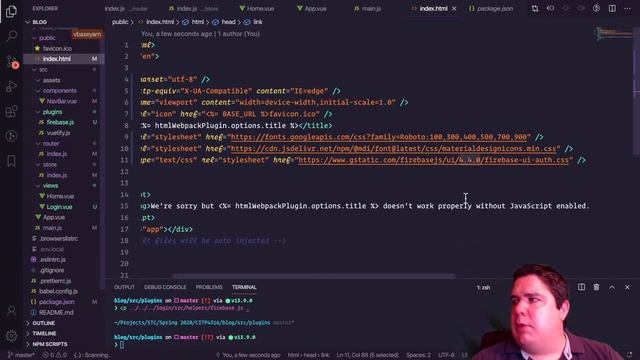Collapse the views folder

pos(38,186)
